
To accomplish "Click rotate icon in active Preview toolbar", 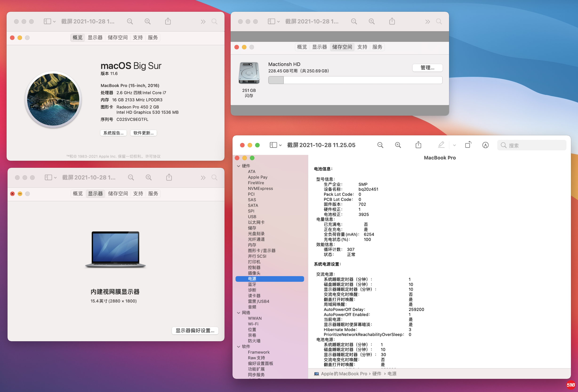I will click(x=468, y=145).
